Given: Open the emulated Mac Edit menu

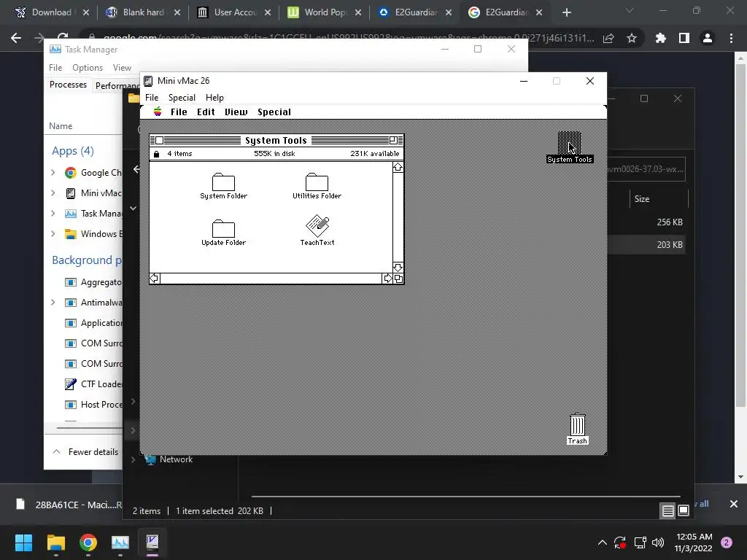Looking at the screenshot, I should [206, 112].
